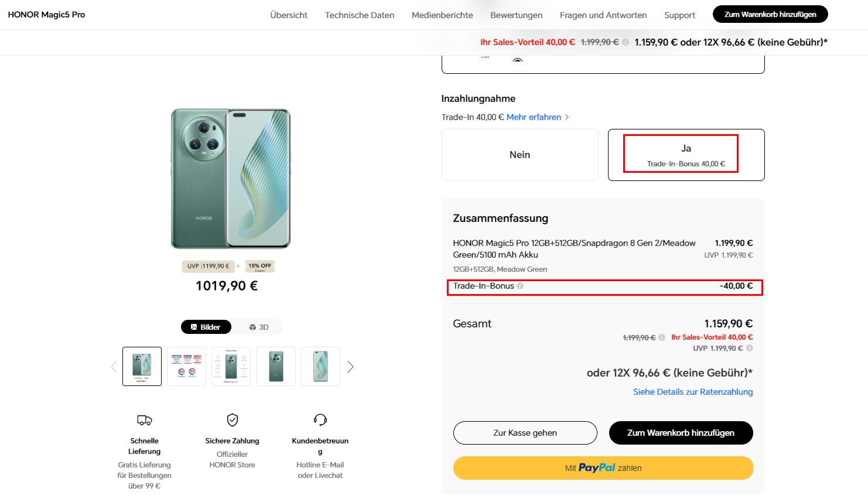Click the info icon beside Trade-In-Bonus
Viewport: 868px width, 502px height.
pos(520,286)
